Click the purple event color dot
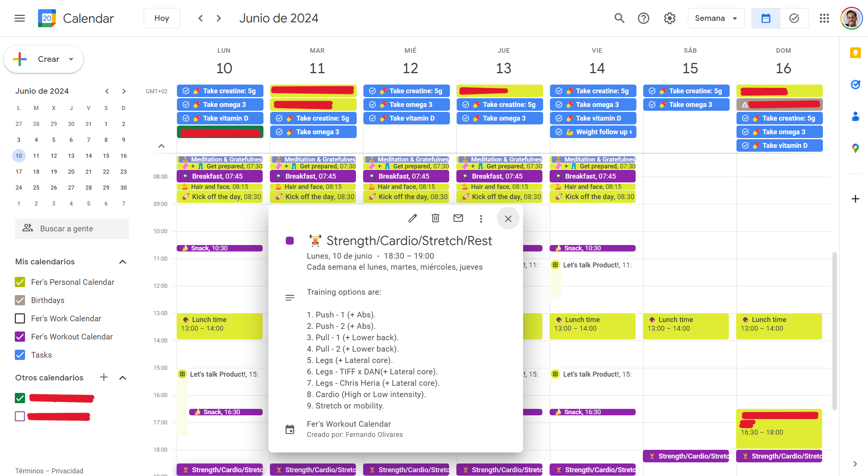Screen dimensions: 868x476 tap(290, 241)
